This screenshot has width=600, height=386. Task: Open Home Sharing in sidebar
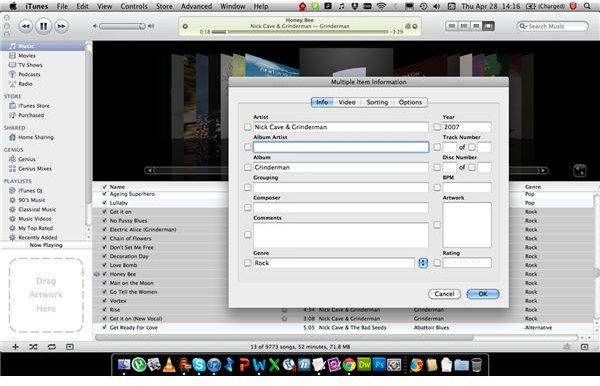[x=36, y=137]
